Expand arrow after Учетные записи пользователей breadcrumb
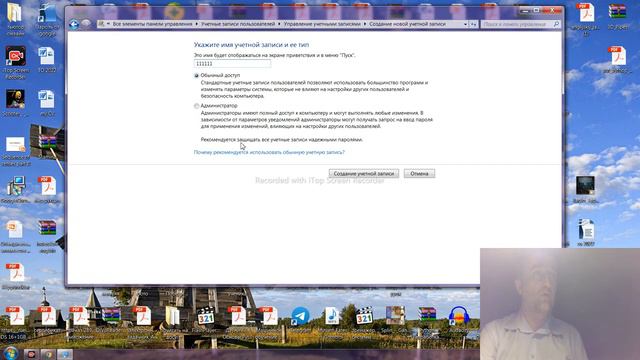This screenshot has height=360, width=640. pyautogui.click(x=279, y=24)
